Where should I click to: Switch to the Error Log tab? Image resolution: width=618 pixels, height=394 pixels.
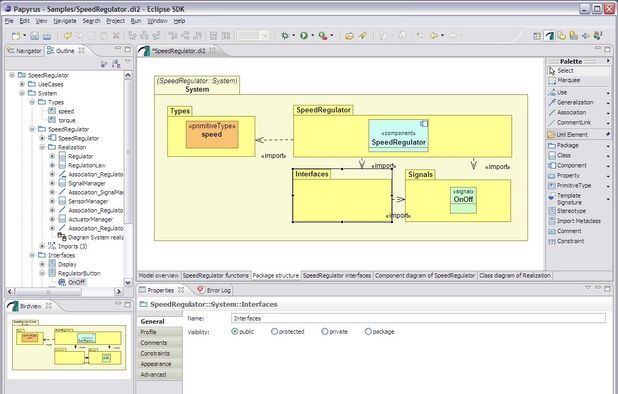(214, 290)
